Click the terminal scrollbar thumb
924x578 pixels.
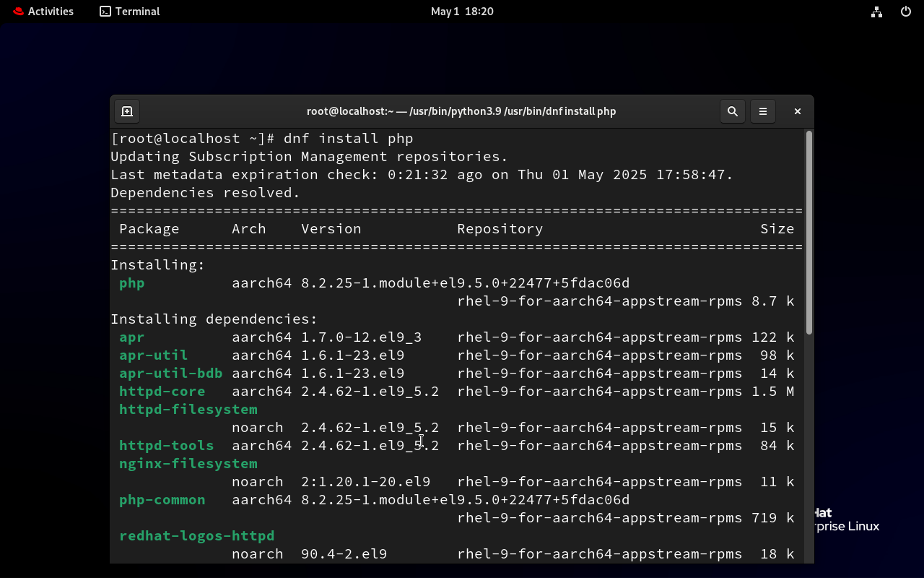coord(809,233)
